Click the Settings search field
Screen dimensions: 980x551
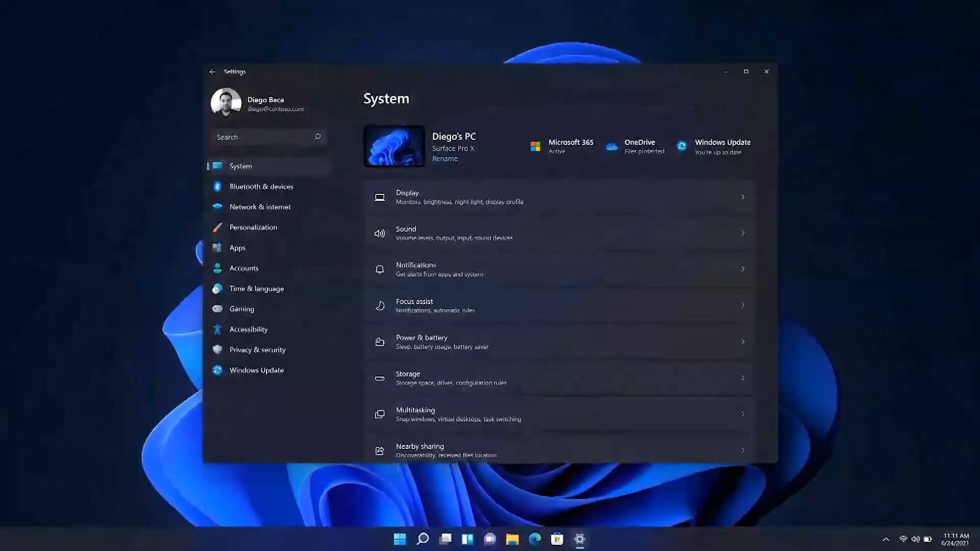pos(267,137)
